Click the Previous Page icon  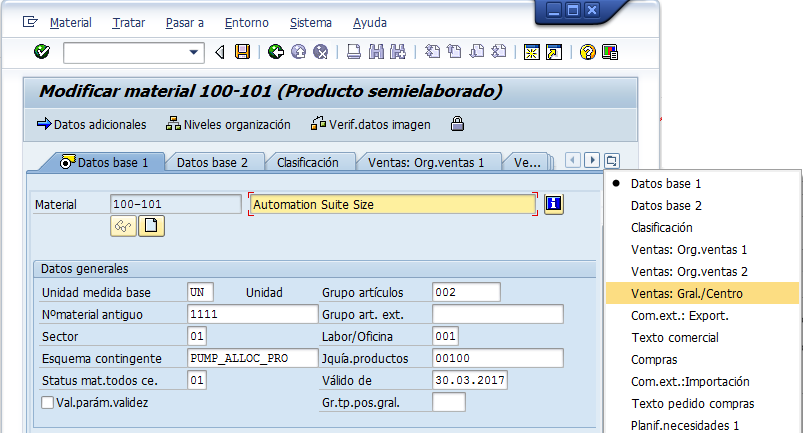pos(454,52)
